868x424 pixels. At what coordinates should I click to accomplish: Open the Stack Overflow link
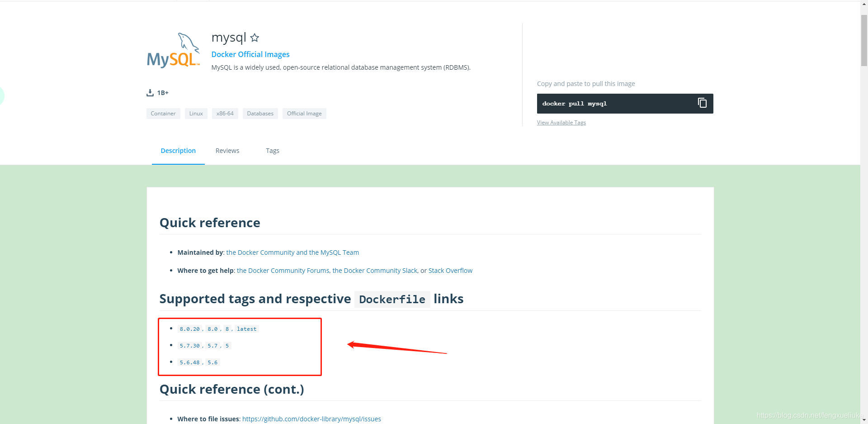pos(450,271)
